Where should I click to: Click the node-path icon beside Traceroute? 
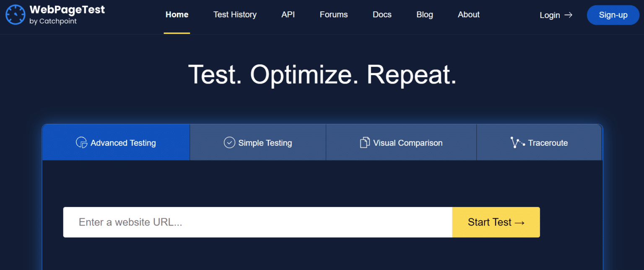pos(517,143)
